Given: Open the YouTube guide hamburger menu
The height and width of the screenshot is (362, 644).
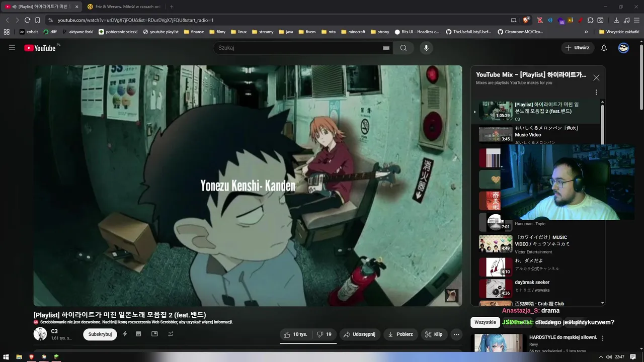Looking at the screenshot, I should pos(12,48).
